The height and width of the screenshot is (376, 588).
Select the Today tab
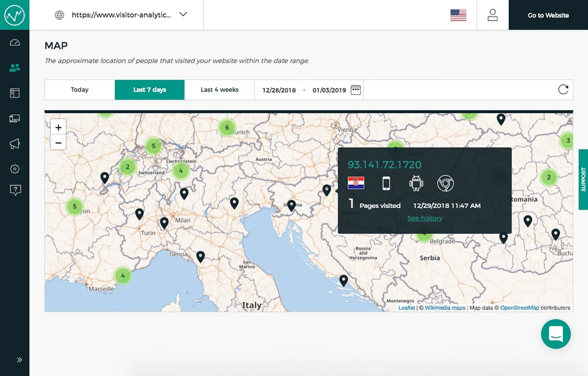pyautogui.click(x=79, y=90)
